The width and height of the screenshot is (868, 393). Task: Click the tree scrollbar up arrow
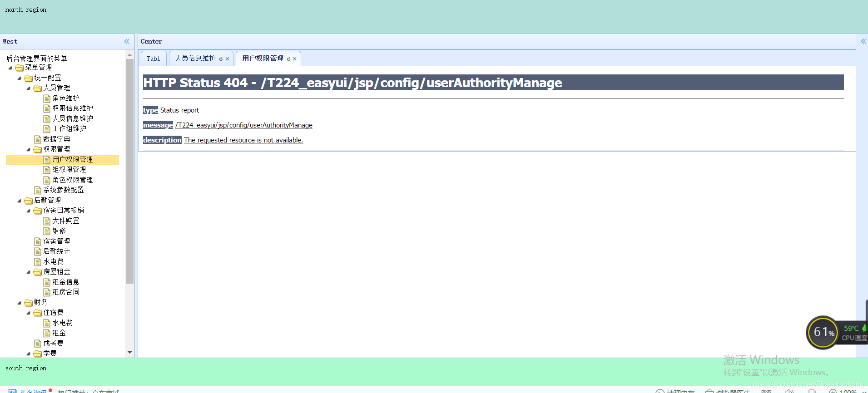pyautogui.click(x=129, y=54)
